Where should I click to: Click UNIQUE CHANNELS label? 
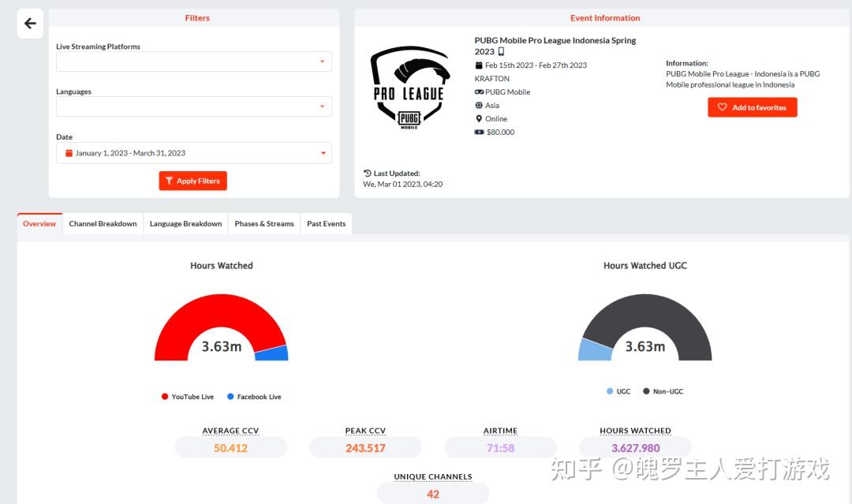[x=432, y=477]
